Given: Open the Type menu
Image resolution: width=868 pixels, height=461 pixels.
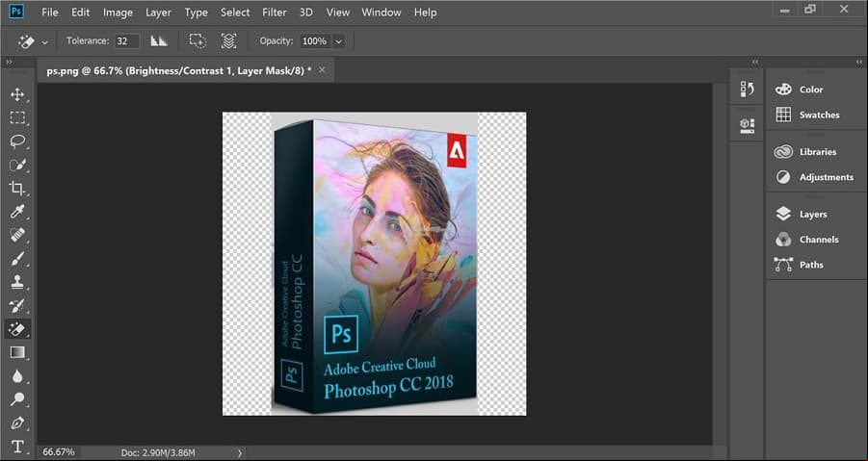Looking at the screenshot, I should (196, 13).
